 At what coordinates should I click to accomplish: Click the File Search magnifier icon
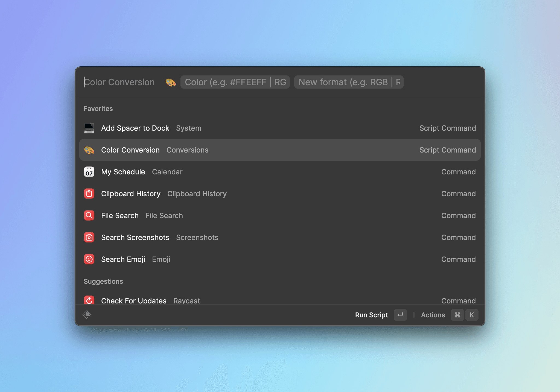(x=89, y=216)
